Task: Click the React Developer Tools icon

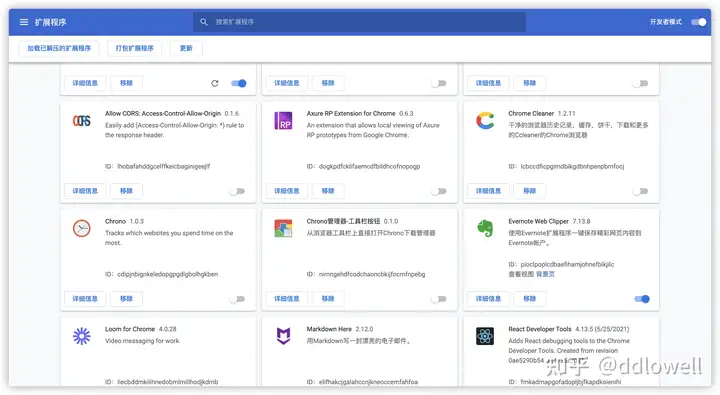Action: [x=485, y=336]
